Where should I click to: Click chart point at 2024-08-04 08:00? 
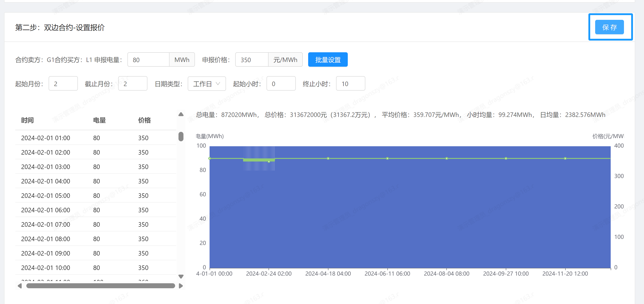pos(447,158)
